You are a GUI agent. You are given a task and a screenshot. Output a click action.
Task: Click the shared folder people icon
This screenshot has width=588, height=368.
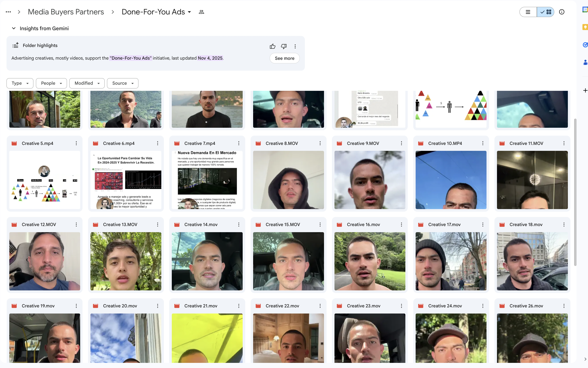point(201,12)
